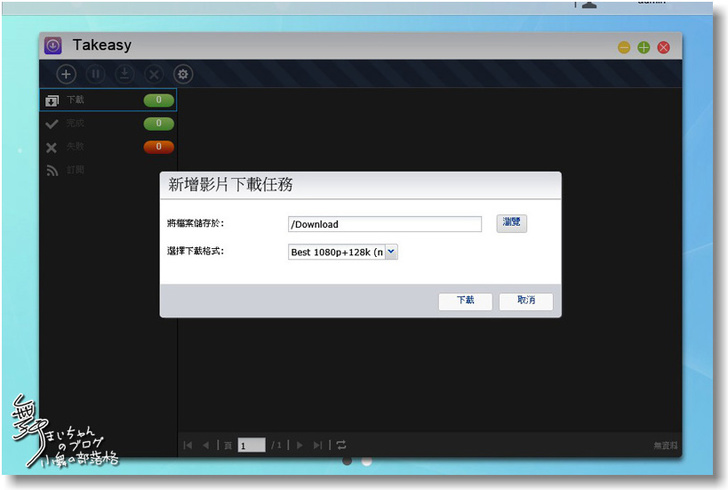Viewport: 728px width, 490px height.
Task: Minimize the Takeasy window with yellow button
Action: tap(624, 47)
